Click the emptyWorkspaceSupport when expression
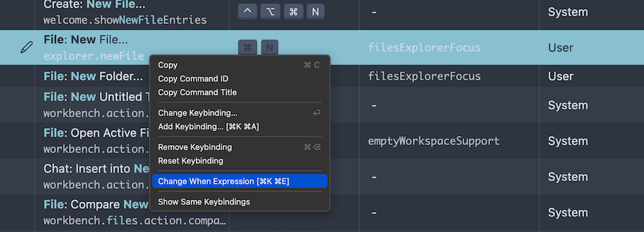644x232 pixels. [433, 141]
